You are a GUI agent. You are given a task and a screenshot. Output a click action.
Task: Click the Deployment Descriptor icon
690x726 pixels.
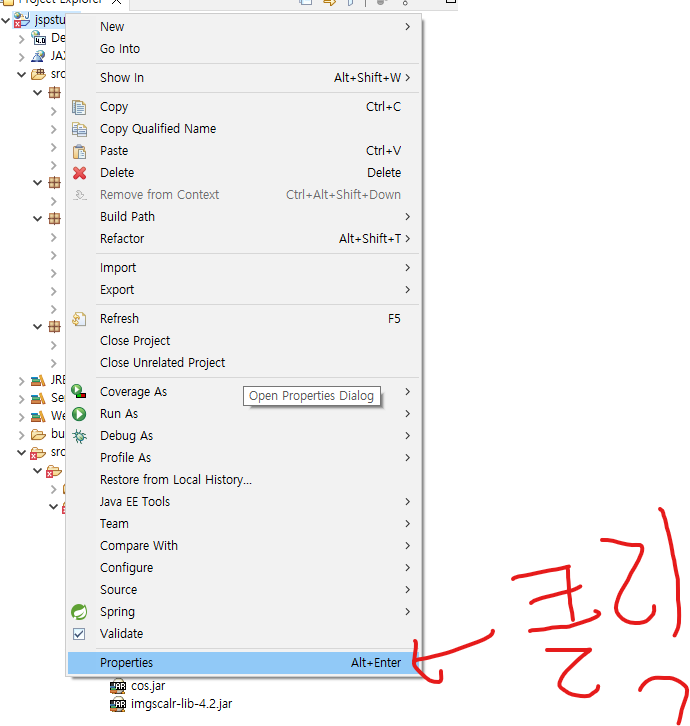[38, 38]
